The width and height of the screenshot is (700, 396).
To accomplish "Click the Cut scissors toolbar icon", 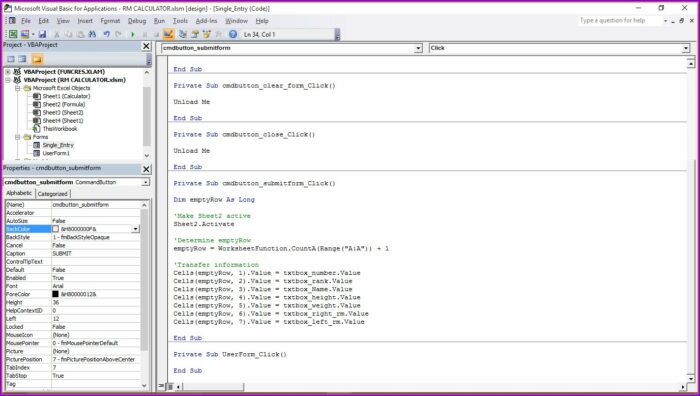I will click(x=57, y=34).
